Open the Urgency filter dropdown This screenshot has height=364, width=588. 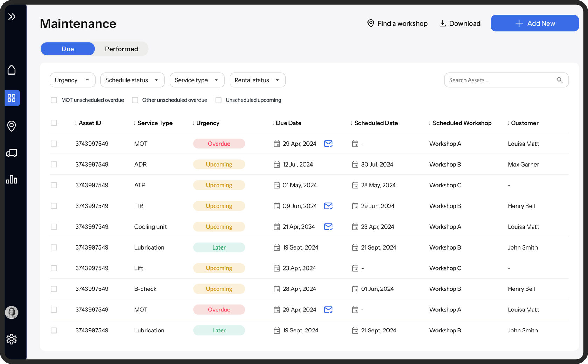[x=72, y=80]
